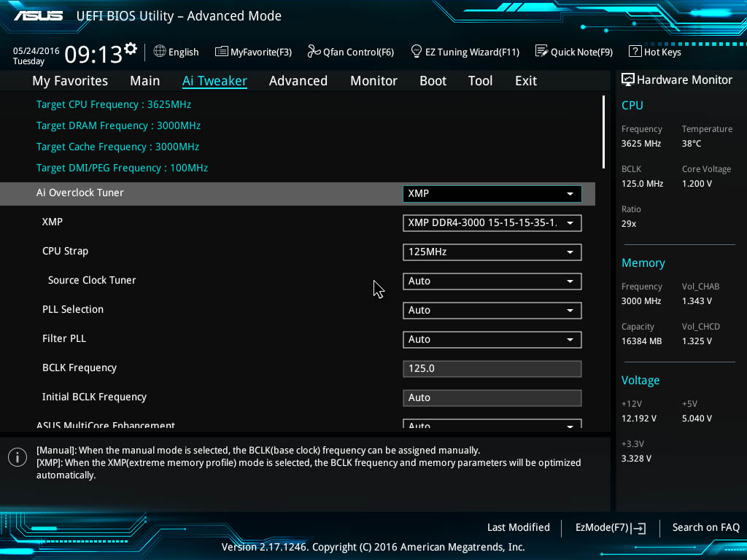Select the XMP setting label
This screenshot has width=747, height=560.
(53, 222)
